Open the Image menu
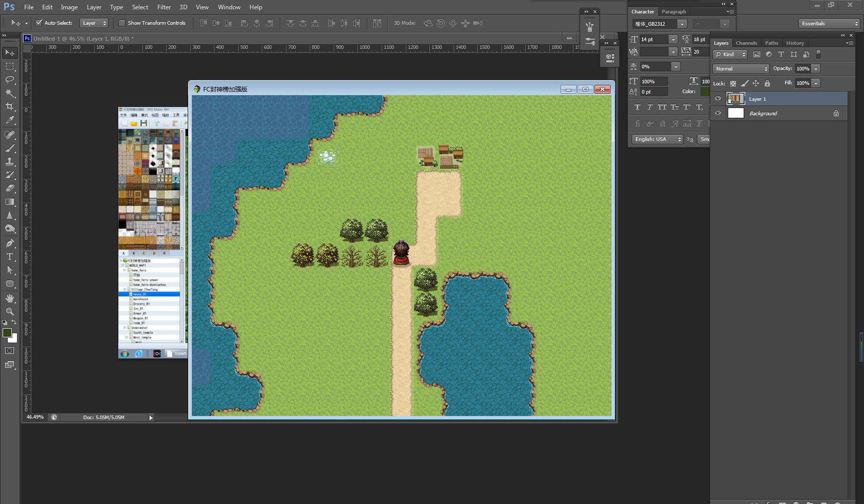864x504 pixels. pyautogui.click(x=69, y=7)
